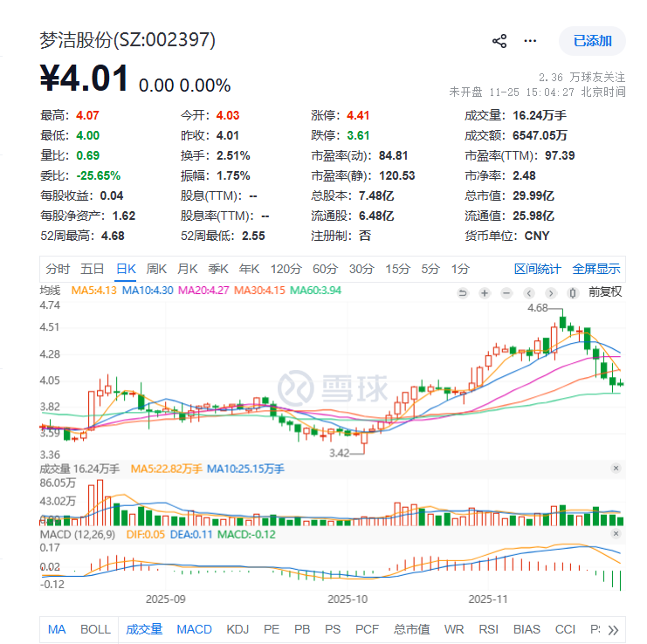This screenshot has height=644, width=647.
Task: Expand more indicators with double chevron
Action: click(613, 630)
